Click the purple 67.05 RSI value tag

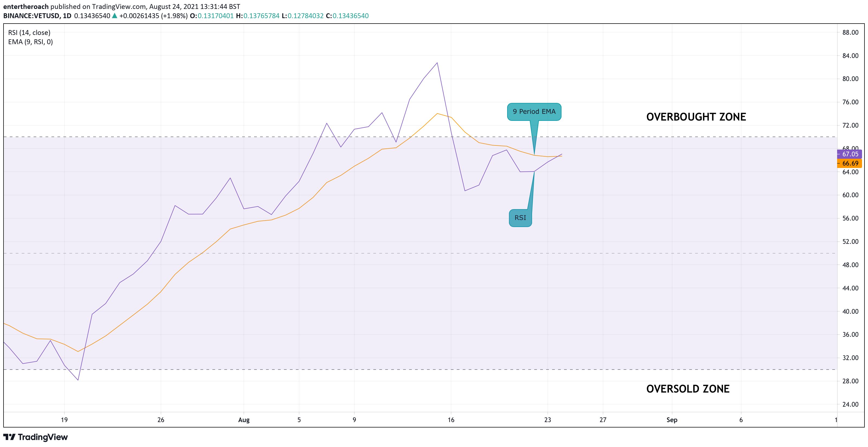pyautogui.click(x=850, y=154)
